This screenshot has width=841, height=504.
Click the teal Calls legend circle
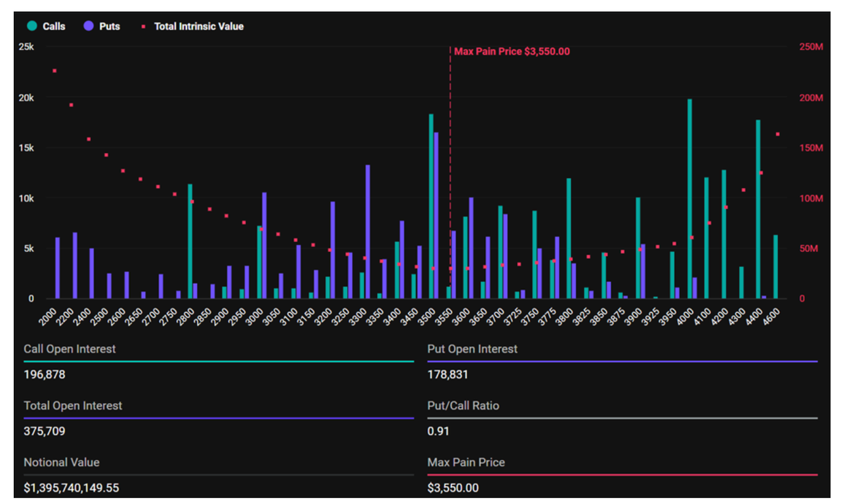coord(32,26)
